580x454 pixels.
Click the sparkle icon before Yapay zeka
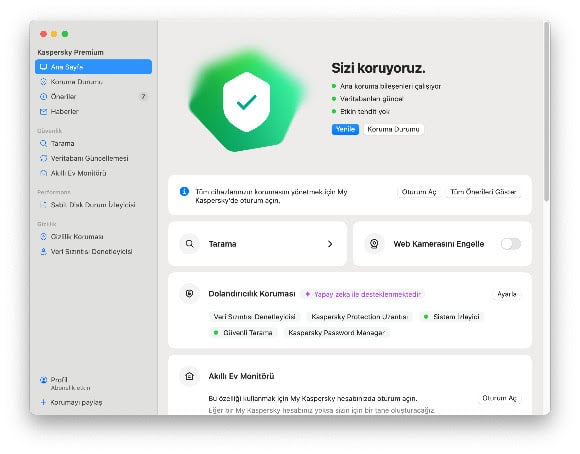pyautogui.click(x=307, y=294)
